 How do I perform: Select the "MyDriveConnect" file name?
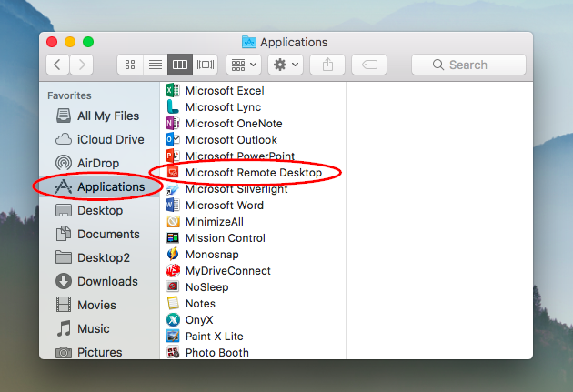click(x=228, y=271)
